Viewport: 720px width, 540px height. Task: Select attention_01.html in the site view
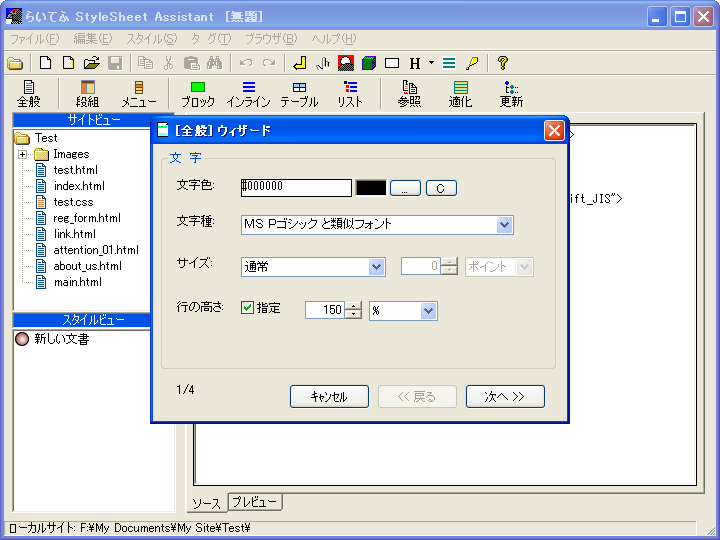(x=96, y=250)
